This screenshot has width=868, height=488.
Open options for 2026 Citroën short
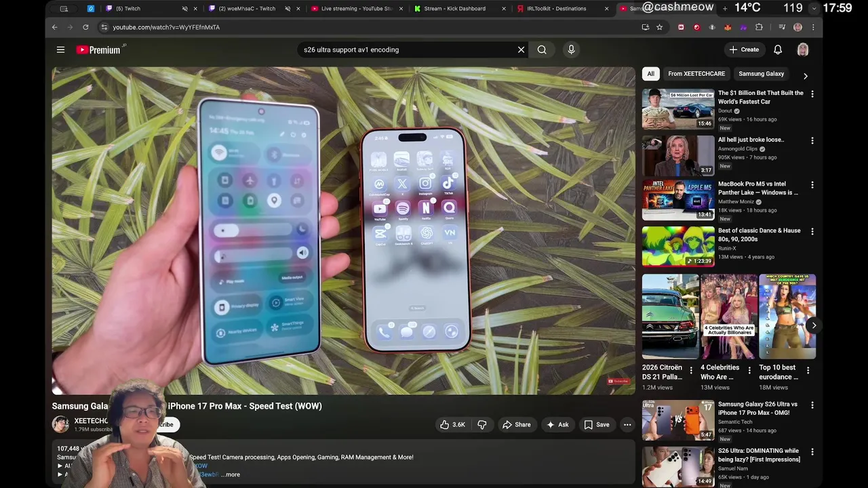[691, 370]
